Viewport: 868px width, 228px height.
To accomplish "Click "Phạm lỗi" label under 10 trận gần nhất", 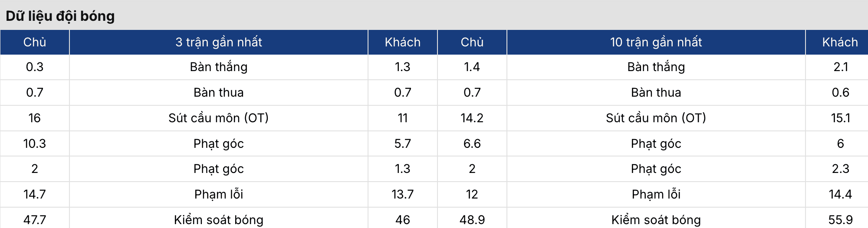I will [x=656, y=194].
